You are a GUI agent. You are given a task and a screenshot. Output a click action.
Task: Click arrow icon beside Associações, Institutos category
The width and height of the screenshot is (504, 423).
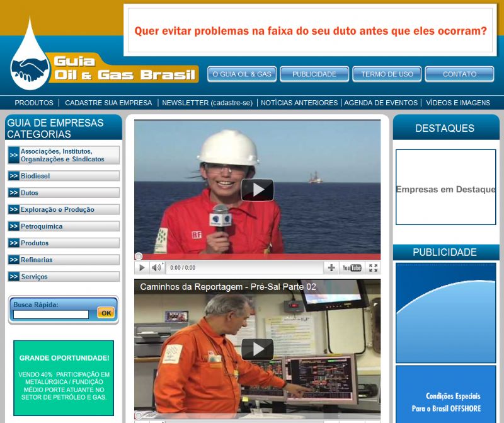click(14, 155)
